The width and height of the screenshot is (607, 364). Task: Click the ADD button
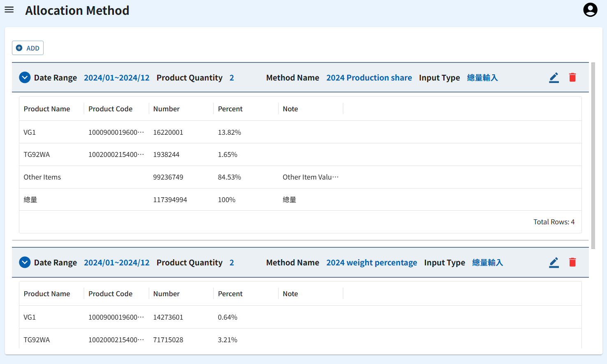click(28, 48)
